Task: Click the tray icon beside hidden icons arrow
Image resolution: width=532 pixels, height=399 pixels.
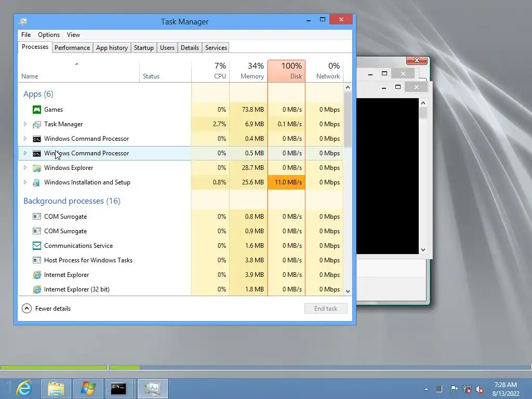Action: (439, 389)
